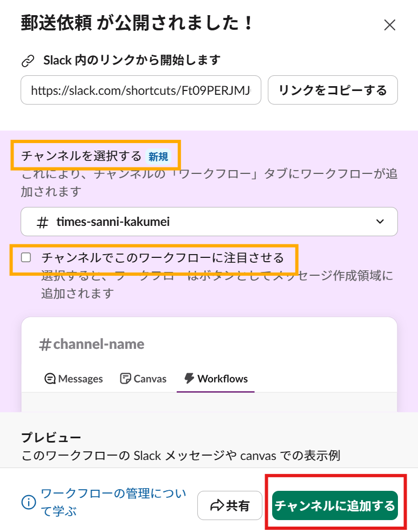Screen dimensions: 418x532
Task: Click the #channel-name preview heading
Action: click(x=92, y=344)
